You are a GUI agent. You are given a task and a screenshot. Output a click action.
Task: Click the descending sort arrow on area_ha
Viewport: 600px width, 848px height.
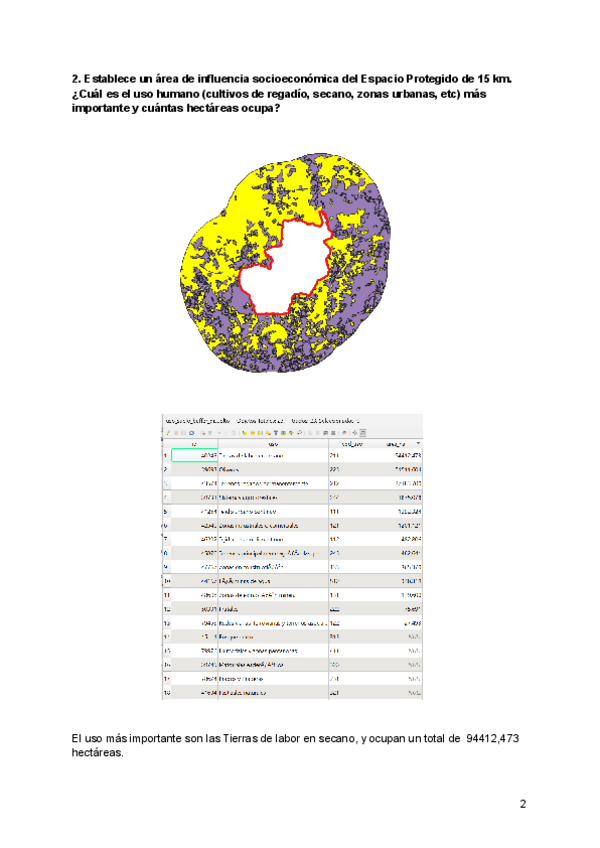click(417, 444)
